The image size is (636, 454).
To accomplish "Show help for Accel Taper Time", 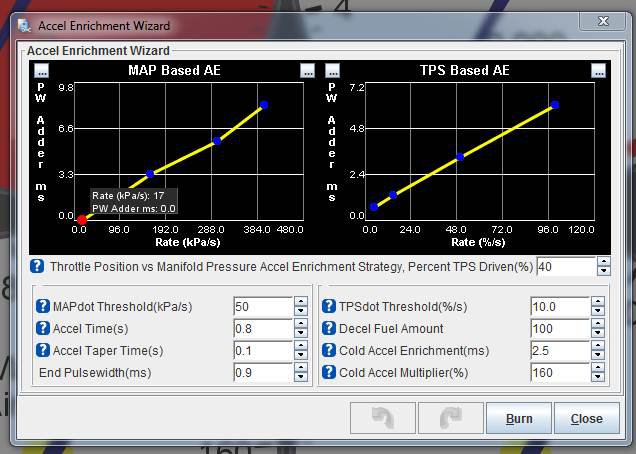I will tap(42, 351).
